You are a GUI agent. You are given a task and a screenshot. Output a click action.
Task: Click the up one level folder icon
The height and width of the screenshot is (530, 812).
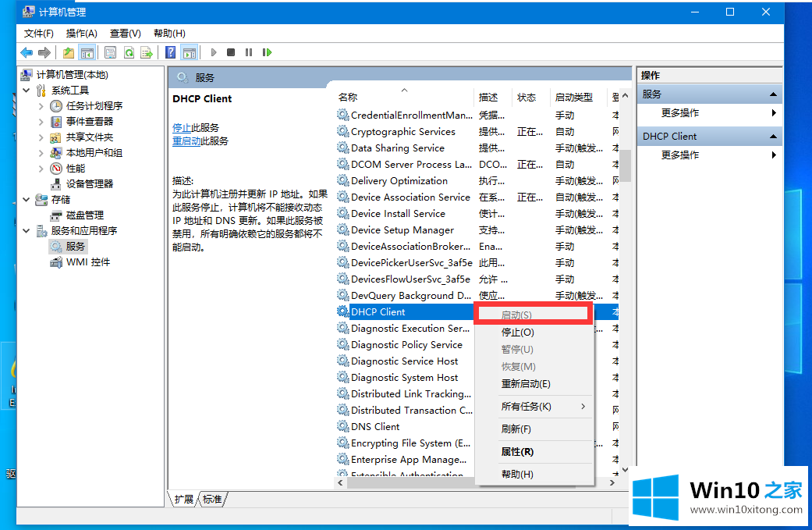(x=69, y=52)
